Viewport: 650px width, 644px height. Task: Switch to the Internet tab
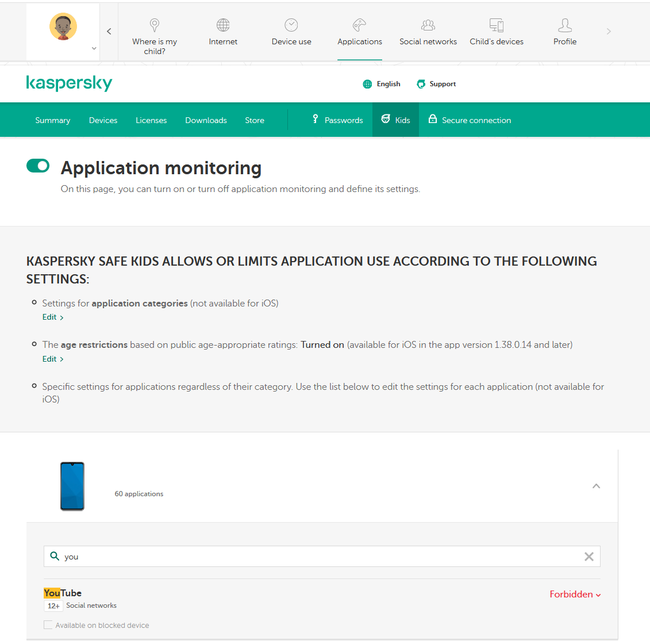(223, 41)
